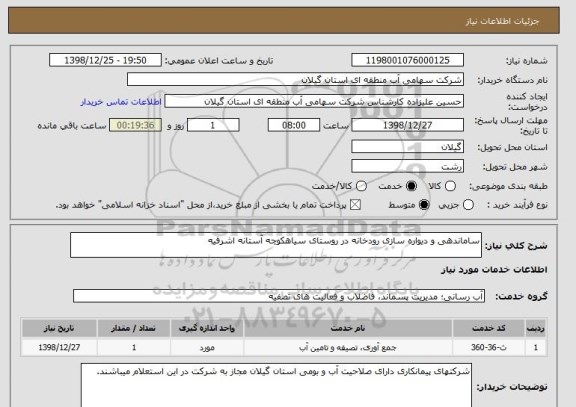
Task: Click the buyer organization name field
Action: click(x=295, y=79)
